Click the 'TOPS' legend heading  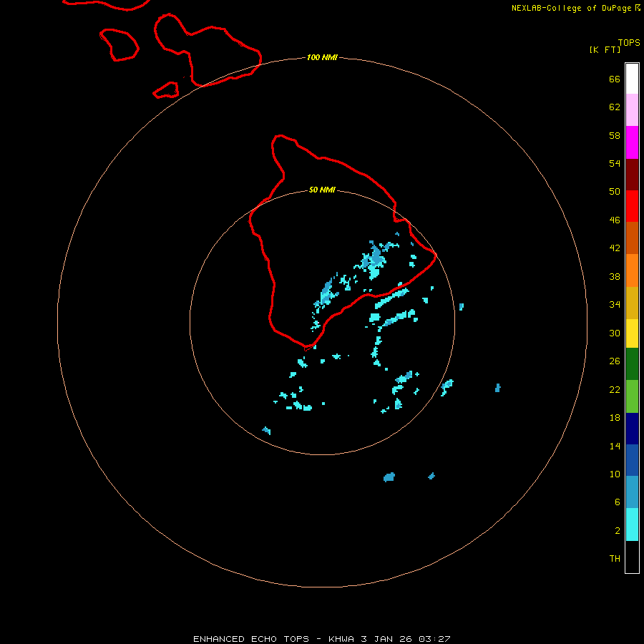(x=629, y=43)
